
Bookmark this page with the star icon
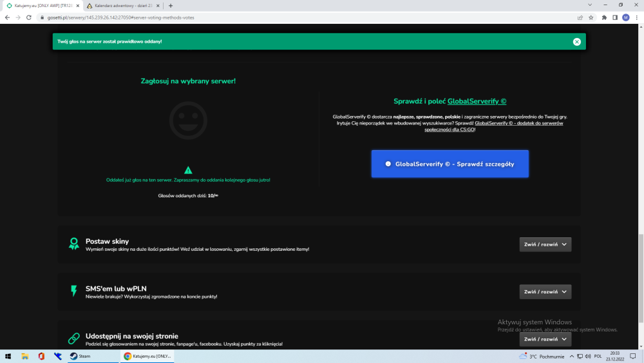591,17
